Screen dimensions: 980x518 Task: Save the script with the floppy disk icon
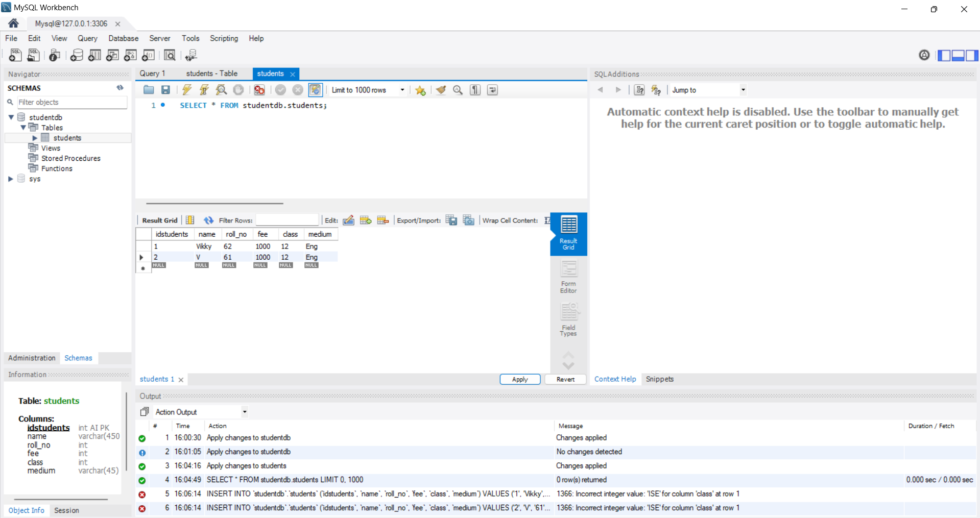(x=165, y=90)
